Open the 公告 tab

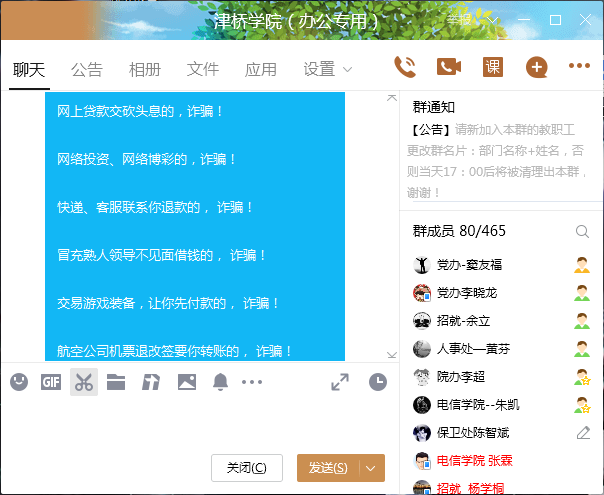pos(87,70)
